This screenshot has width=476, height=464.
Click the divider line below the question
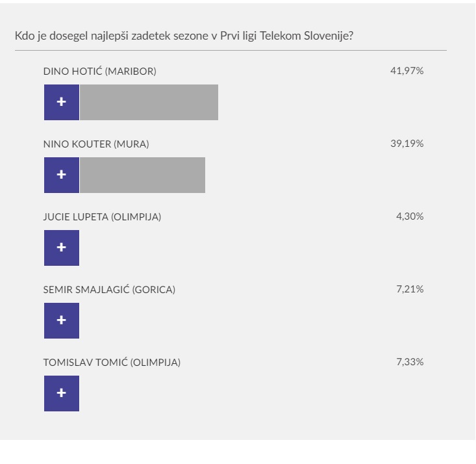tap(231, 51)
